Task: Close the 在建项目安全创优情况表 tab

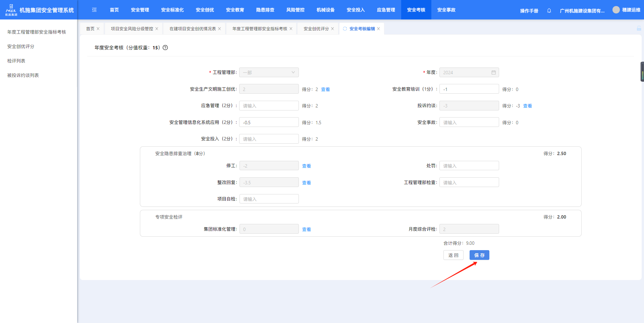Action: click(x=219, y=29)
